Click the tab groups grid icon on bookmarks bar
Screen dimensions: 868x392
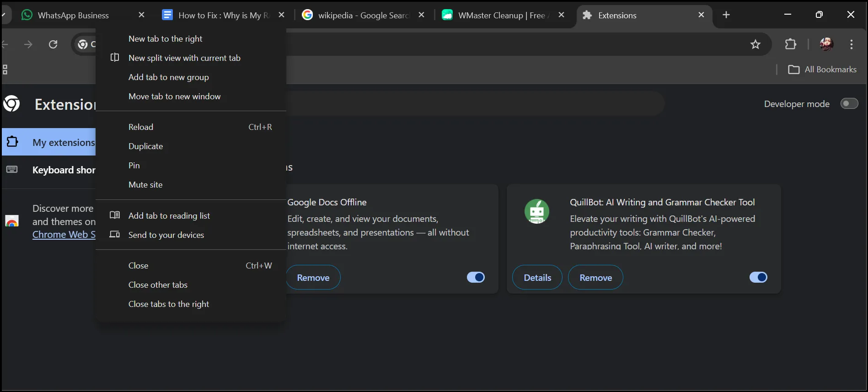pos(5,70)
